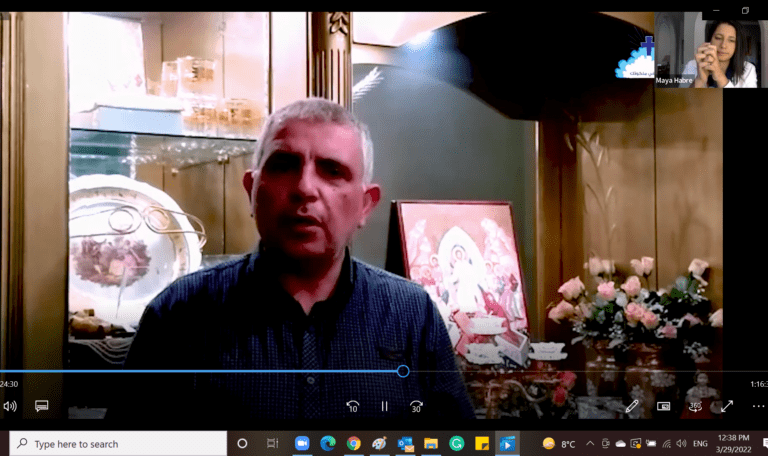Open OneDrive cloud tray icon
This screenshot has width=768, height=456.
621,444
